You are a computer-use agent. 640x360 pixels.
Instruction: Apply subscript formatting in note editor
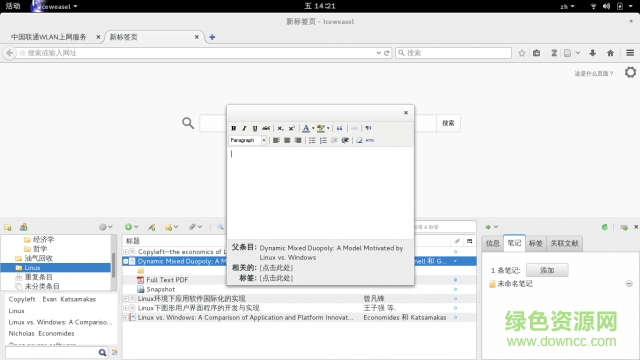(x=280, y=128)
